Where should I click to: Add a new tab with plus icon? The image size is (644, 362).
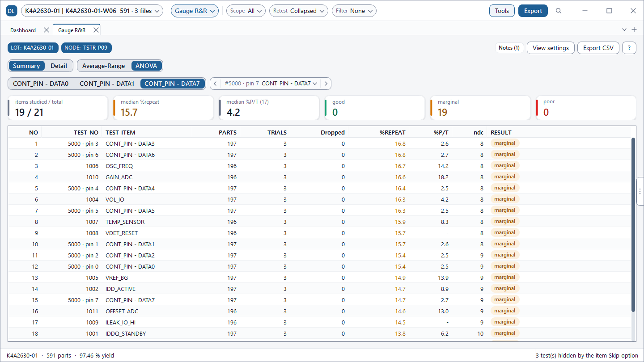[634, 29]
